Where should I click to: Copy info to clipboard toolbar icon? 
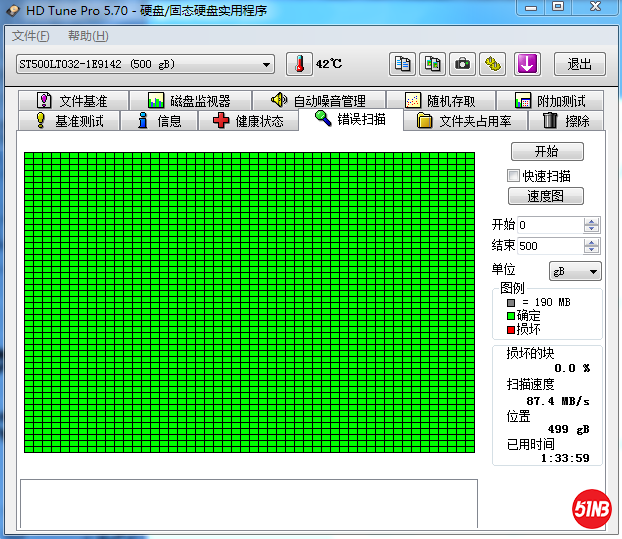pyautogui.click(x=402, y=64)
